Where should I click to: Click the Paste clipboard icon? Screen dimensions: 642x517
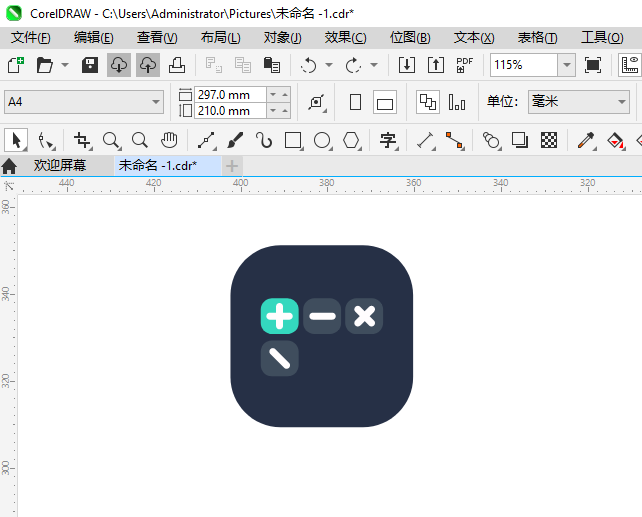(x=272, y=65)
